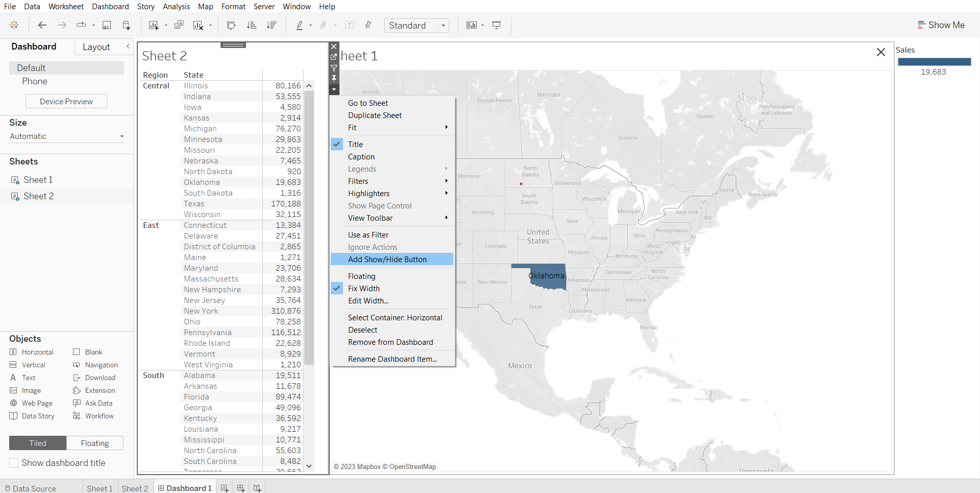Uncheck the Title option in context menu
The image size is (980, 493).
355,145
